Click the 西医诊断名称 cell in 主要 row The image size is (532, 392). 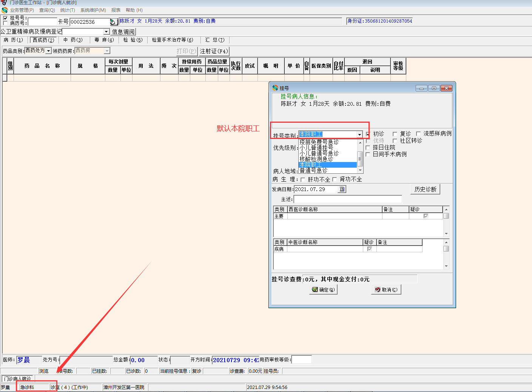(x=335, y=216)
